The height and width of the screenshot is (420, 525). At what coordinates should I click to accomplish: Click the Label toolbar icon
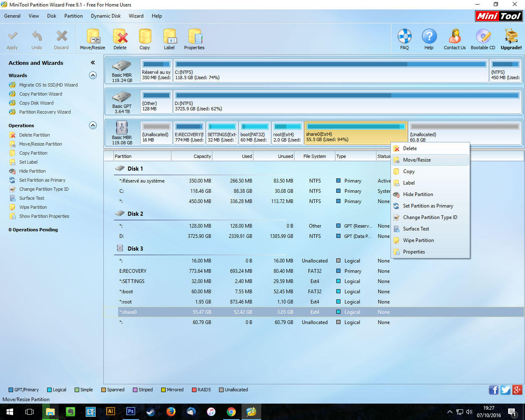(x=169, y=39)
